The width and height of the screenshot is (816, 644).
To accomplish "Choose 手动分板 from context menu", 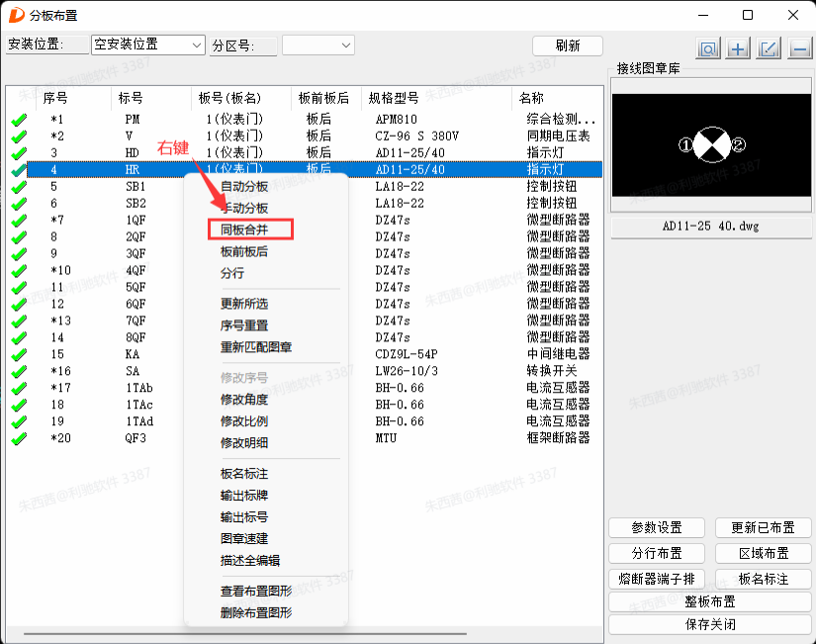I will (244, 209).
